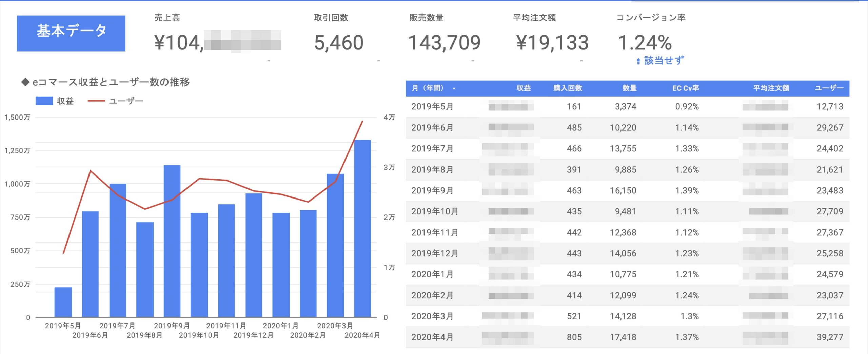This screenshot has height=354, width=868.
Task: Click the コンバージョン率 1.24% scorecard
Action: pyautogui.click(x=645, y=43)
